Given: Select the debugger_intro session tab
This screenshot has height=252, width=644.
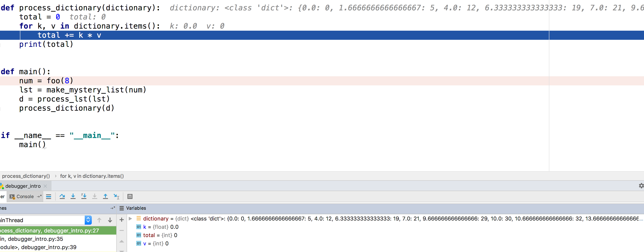Looking at the screenshot, I should coord(23,186).
